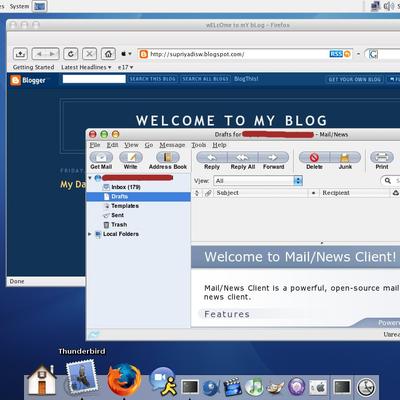Open the clock icon in the dock

click(366, 387)
